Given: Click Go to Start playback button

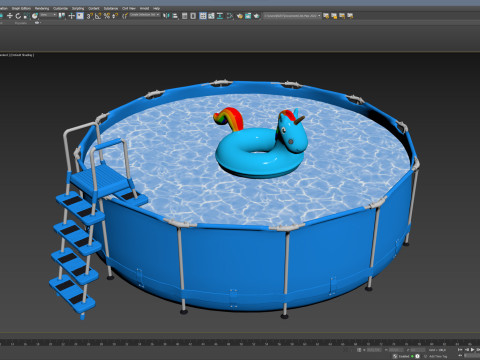Looking at the screenshot, I should click(x=460, y=350).
